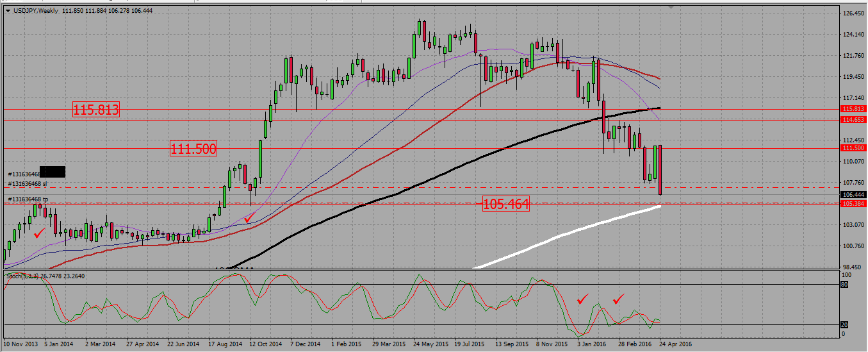Click the 126.450 value on the price scale

pyautogui.click(x=853, y=13)
